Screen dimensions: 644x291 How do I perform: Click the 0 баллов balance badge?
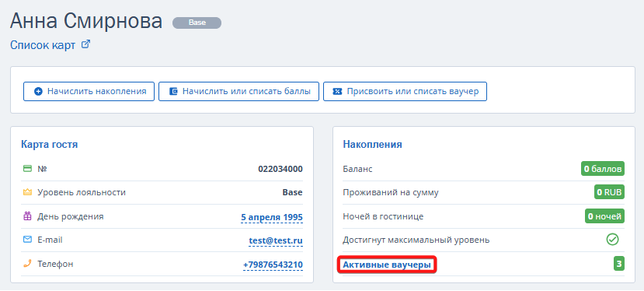pos(603,169)
